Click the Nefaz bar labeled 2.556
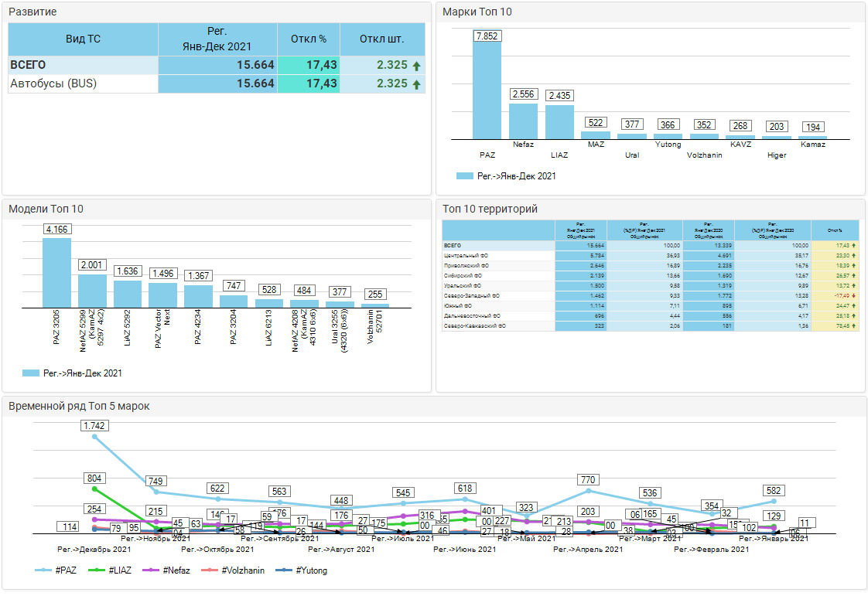This screenshot has height=613, width=868. [x=523, y=121]
